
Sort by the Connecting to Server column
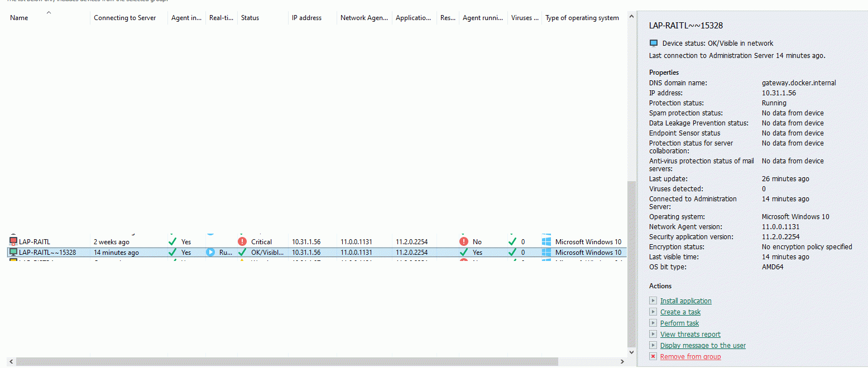pyautogui.click(x=129, y=18)
